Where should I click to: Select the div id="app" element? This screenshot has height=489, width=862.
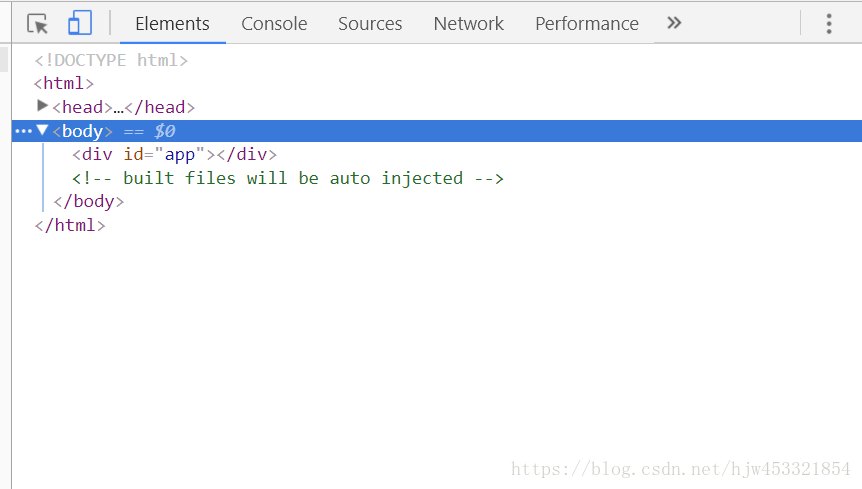click(x=174, y=154)
